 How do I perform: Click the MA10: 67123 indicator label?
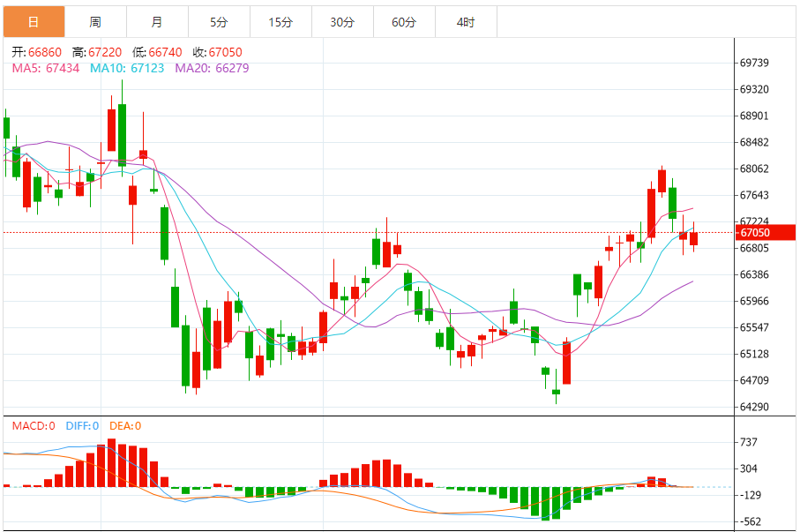tap(127, 68)
